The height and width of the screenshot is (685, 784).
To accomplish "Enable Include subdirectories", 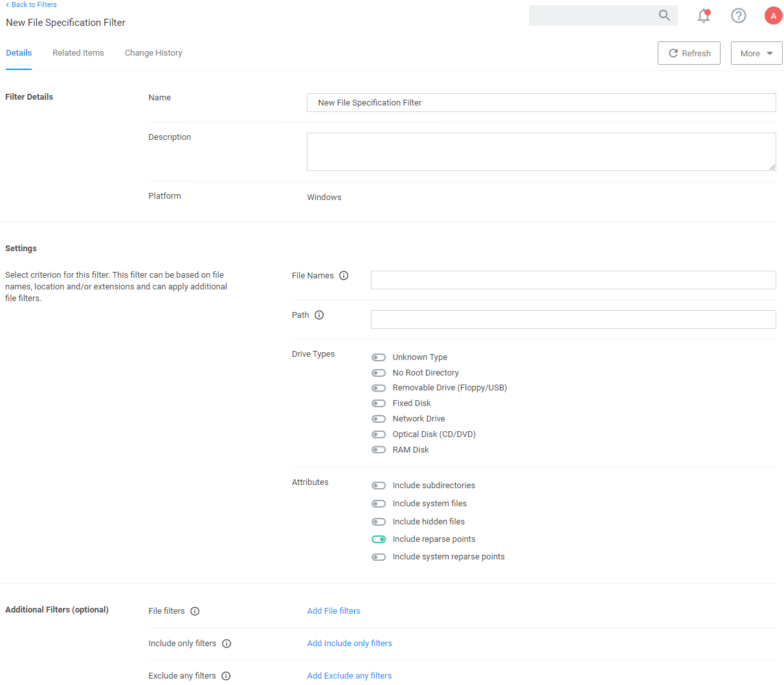I will 379,486.
